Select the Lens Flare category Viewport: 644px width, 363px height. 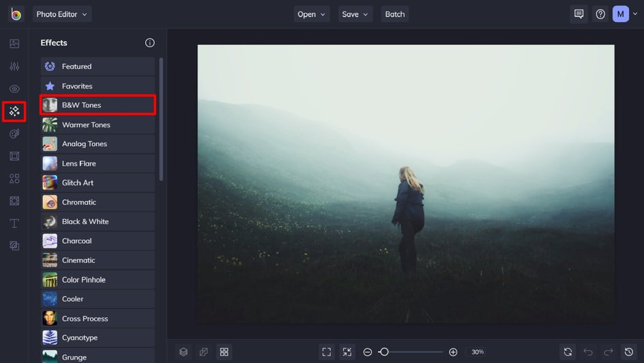[98, 164]
